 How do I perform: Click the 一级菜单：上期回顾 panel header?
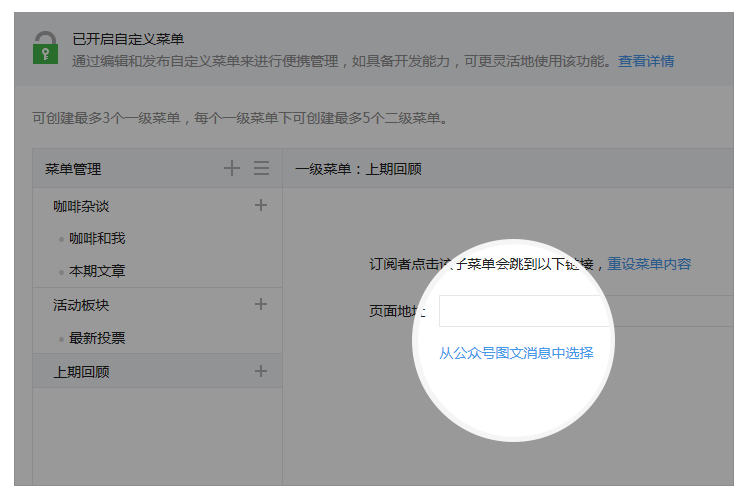click(358, 169)
